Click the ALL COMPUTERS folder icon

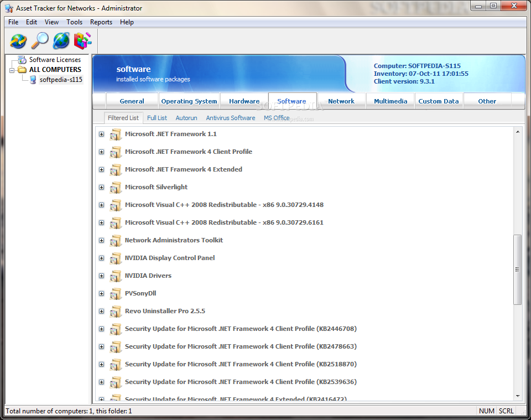point(22,70)
